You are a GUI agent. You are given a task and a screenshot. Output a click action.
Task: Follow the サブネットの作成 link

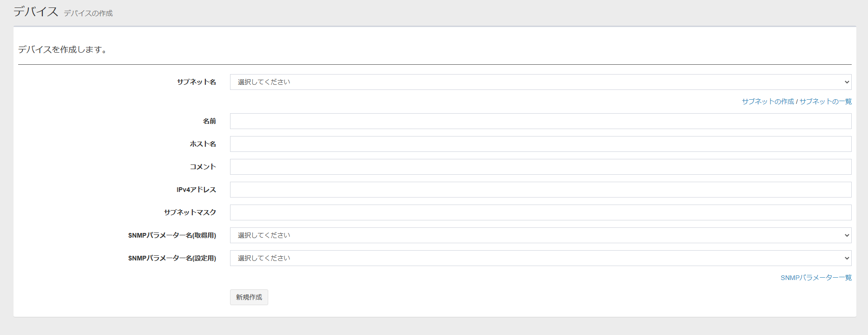tap(767, 102)
